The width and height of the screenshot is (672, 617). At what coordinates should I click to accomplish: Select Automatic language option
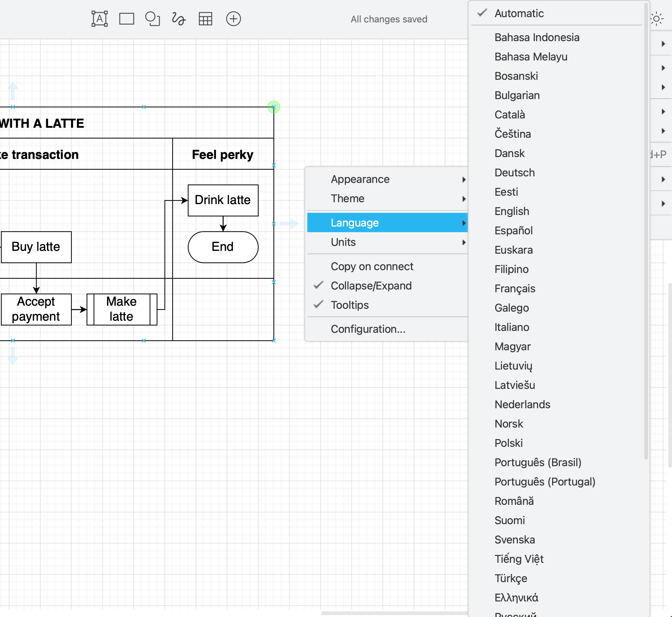coord(519,13)
